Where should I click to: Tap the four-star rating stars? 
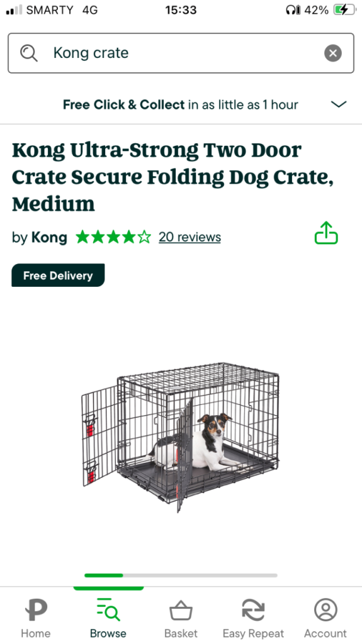pyautogui.click(x=113, y=237)
